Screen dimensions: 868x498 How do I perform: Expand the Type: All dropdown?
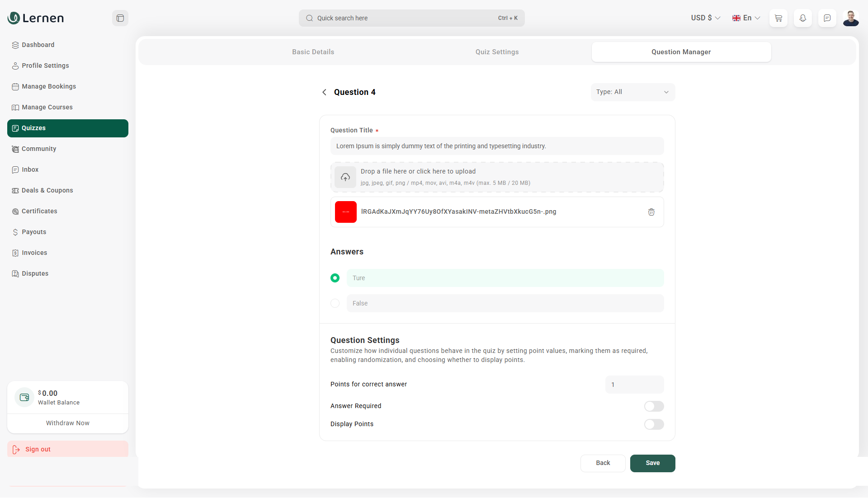pos(632,92)
